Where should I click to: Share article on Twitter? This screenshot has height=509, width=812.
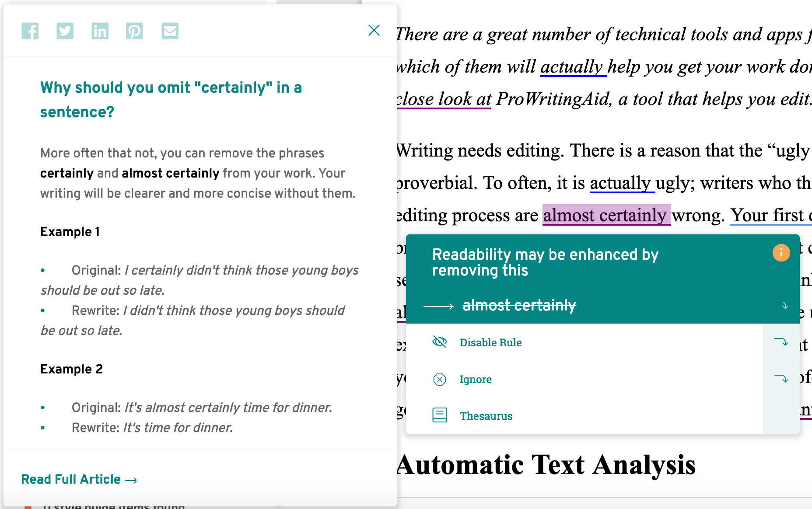point(65,31)
